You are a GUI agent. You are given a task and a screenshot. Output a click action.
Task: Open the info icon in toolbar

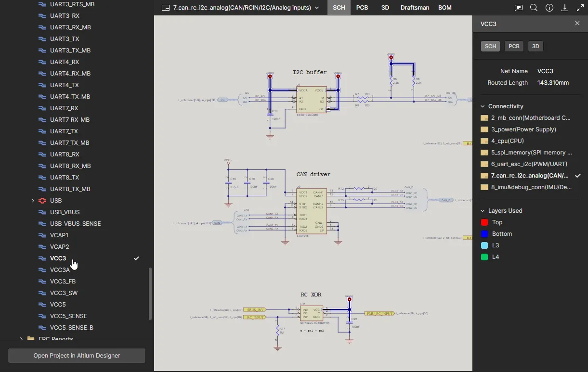tap(549, 8)
